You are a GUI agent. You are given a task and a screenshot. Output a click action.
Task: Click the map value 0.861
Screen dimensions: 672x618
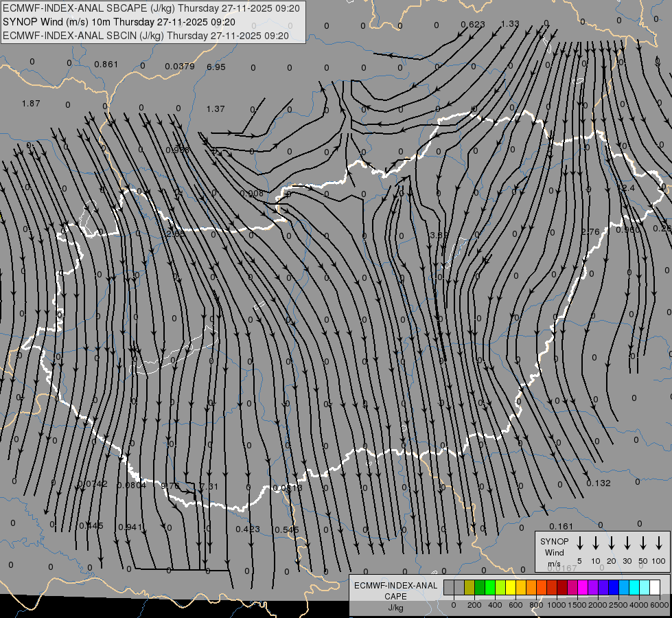(x=106, y=65)
